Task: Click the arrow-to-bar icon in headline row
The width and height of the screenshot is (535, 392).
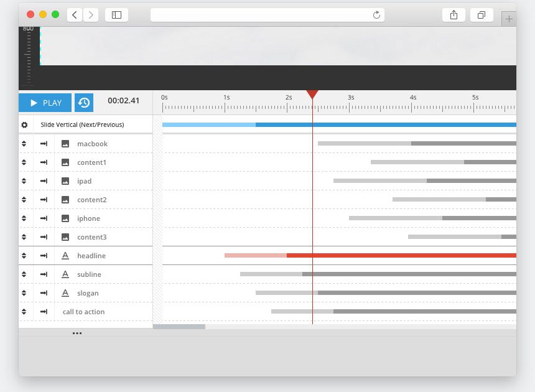Action: coord(44,256)
